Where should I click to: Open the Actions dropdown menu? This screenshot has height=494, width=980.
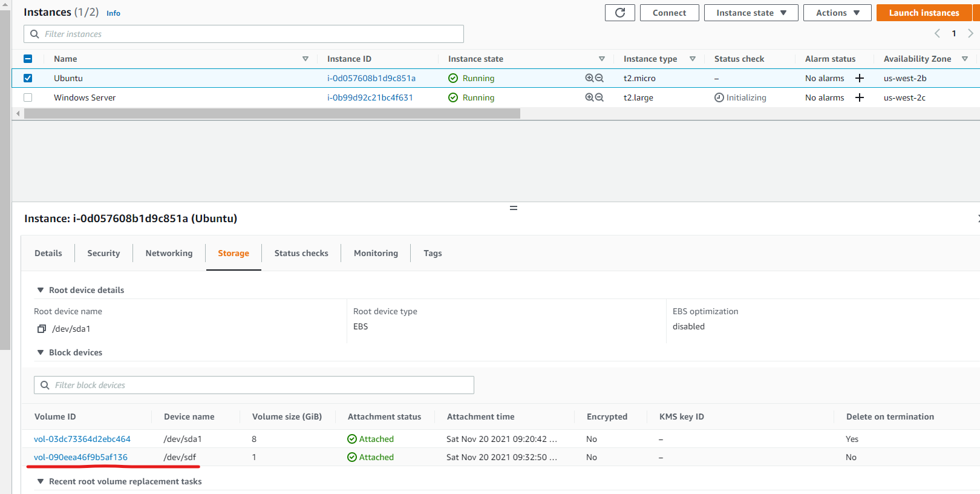coord(837,13)
